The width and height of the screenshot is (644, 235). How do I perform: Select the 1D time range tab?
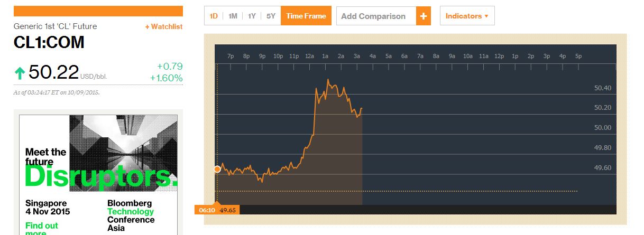coord(214,16)
